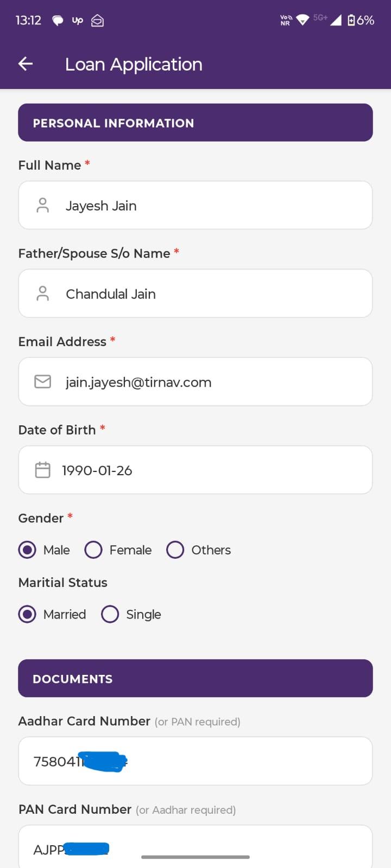This screenshot has height=868, width=391.
Task: Click the person icon in Full Name field
Action: (43, 205)
